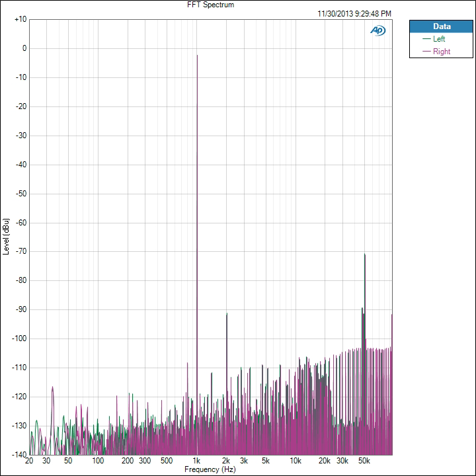The width and height of the screenshot is (476, 476).
Task: Click the -70 tick label on level axis
Action: (20, 251)
